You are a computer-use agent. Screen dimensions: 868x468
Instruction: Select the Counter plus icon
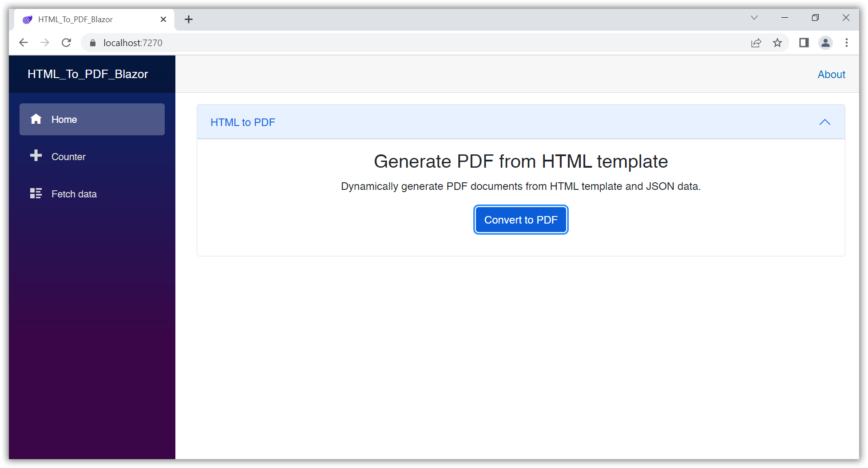pyautogui.click(x=36, y=156)
